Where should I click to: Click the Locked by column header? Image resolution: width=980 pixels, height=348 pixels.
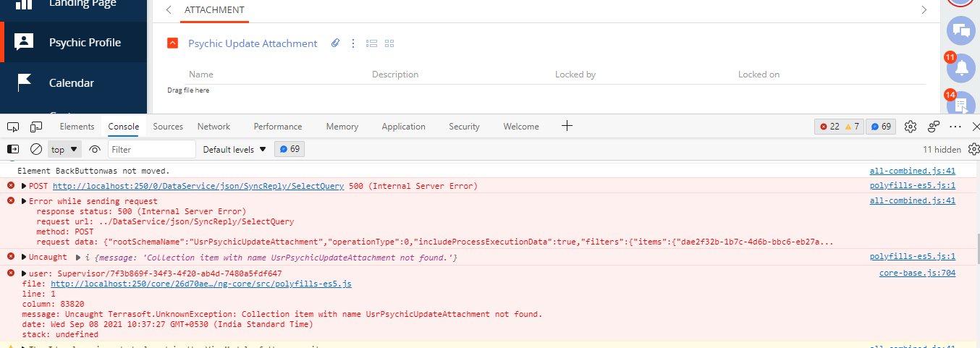575,75
